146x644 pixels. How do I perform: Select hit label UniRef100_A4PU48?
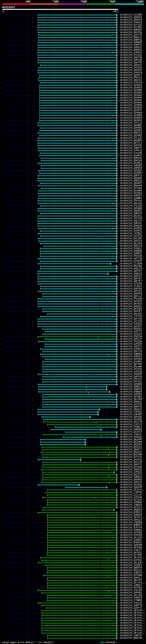pyautogui.click(x=131, y=60)
